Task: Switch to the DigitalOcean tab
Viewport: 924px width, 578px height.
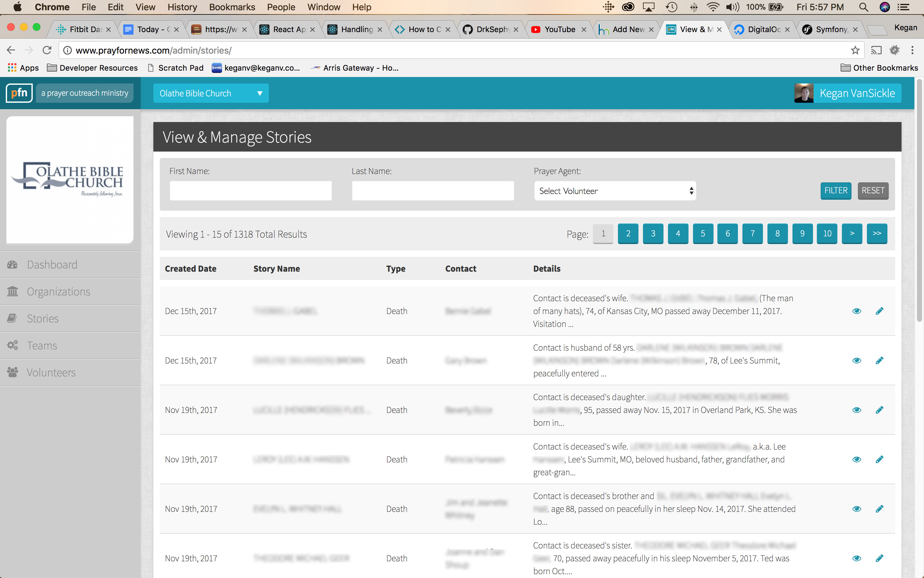Action: click(762, 30)
